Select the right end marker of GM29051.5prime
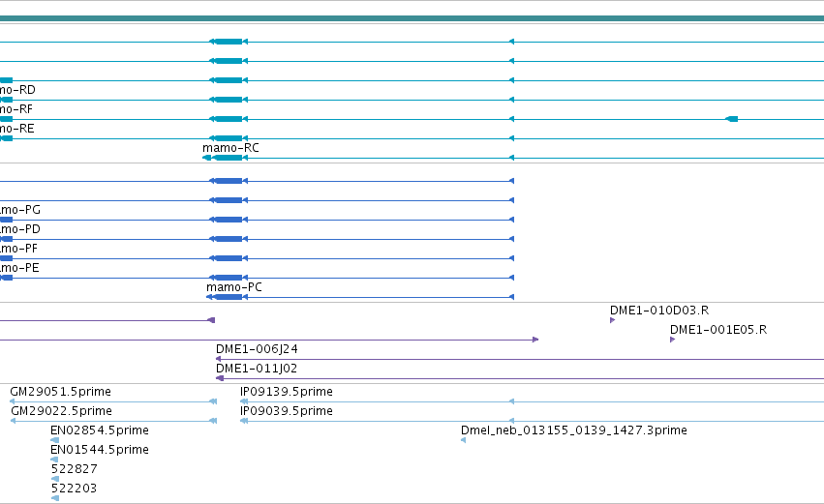The image size is (824, 504). [213, 401]
